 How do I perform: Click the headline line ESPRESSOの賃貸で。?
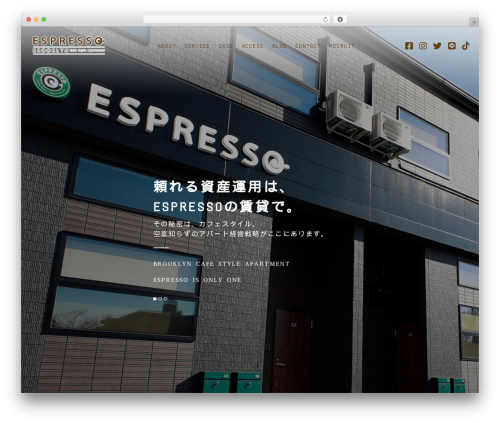tap(223, 207)
